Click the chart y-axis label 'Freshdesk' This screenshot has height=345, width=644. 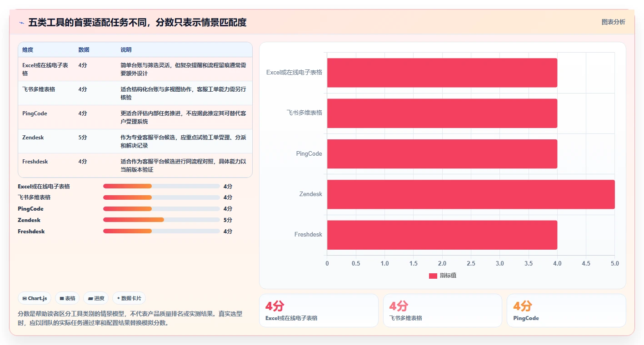click(308, 234)
